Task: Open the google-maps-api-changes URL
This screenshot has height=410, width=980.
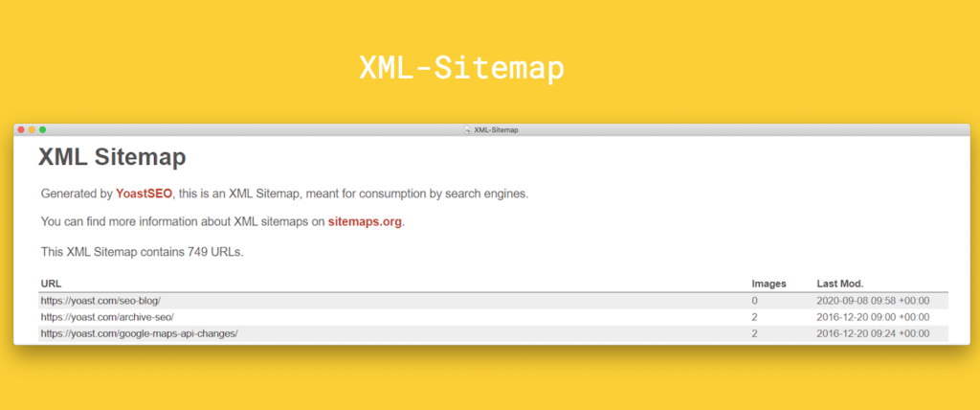Action: pos(140,333)
